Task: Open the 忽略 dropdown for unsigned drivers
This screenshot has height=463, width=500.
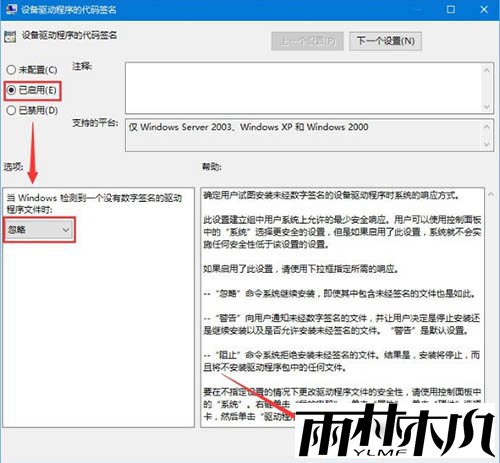Action: (39, 230)
